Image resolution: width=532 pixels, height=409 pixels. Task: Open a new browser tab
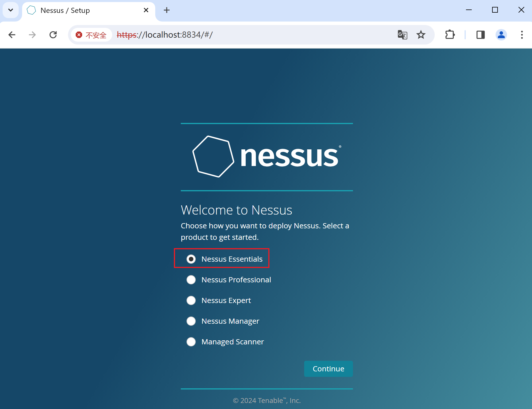[x=167, y=10]
